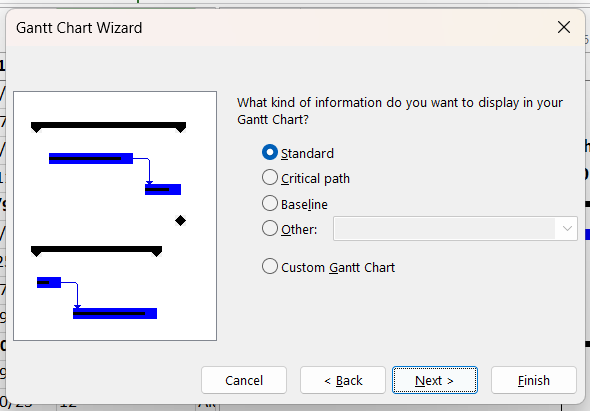Pick the Other radio option

[270, 228]
